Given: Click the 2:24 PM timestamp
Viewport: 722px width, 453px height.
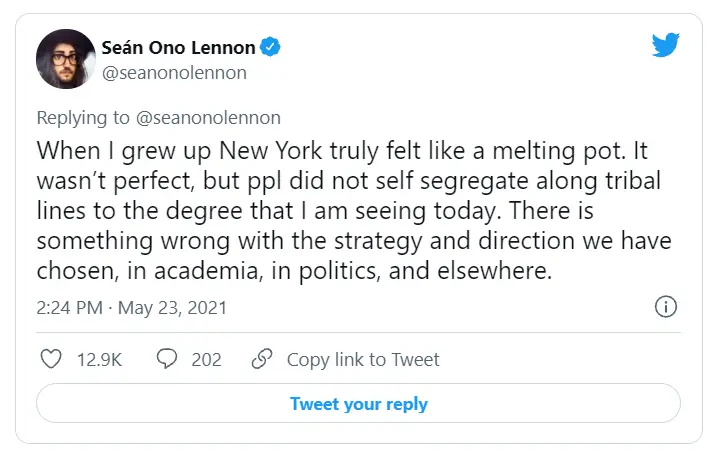Looking at the screenshot, I should pos(70,308).
